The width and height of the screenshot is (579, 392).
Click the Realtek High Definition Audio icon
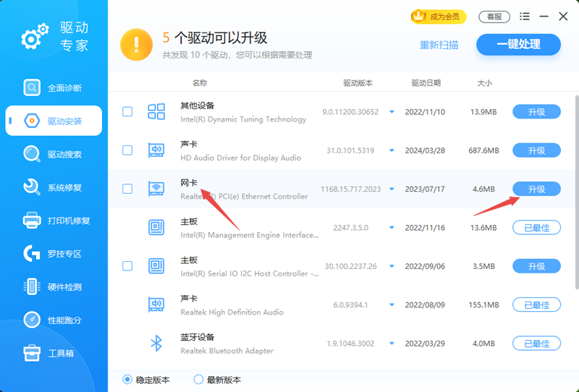pyautogui.click(x=156, y=304)
